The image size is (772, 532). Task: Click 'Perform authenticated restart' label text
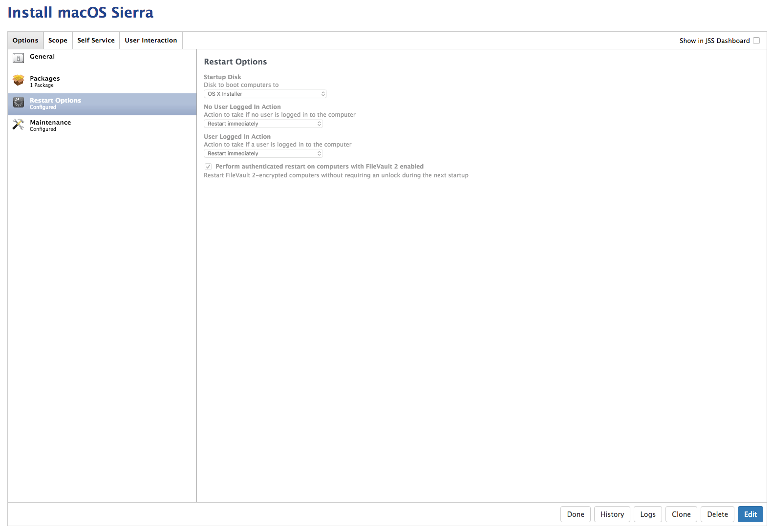(x=320, y=167)
